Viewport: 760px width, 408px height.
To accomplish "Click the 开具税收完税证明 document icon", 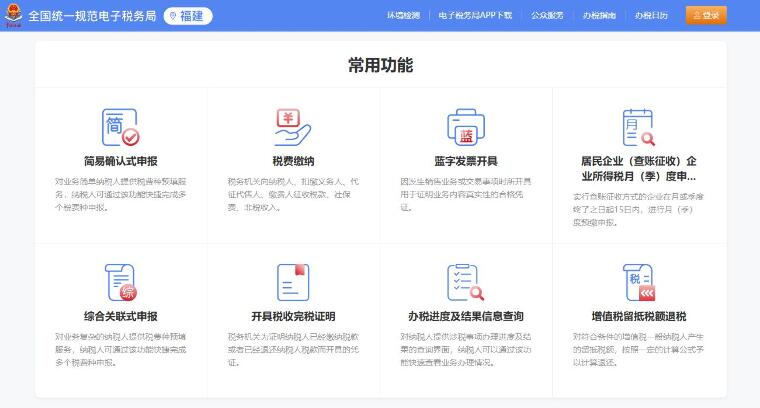I will click(293, 283).
